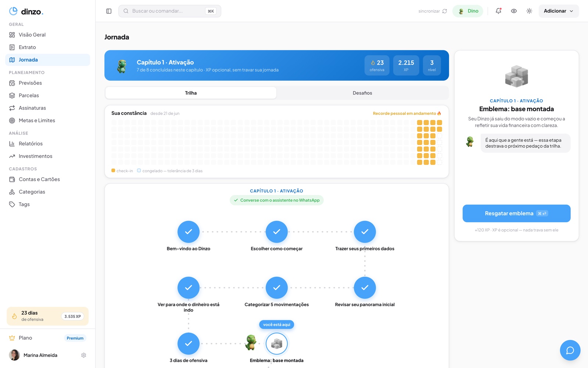The image size is (588, 368).
Task: Click the emblem cubes image in panel
Action: (516, 76)
